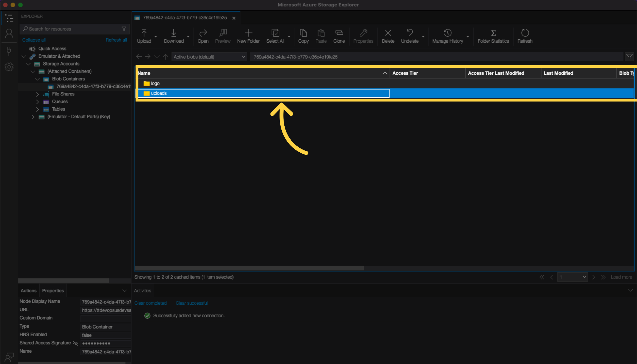Close the 769a4842 container tab
The width and height of the screenshot is (637, 364).
click(x=234, y=18)
